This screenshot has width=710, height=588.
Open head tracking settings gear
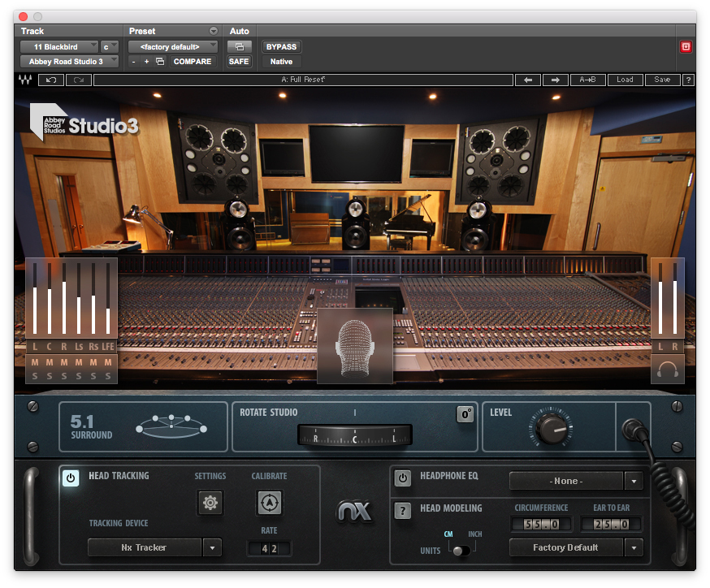coord(210,504)
